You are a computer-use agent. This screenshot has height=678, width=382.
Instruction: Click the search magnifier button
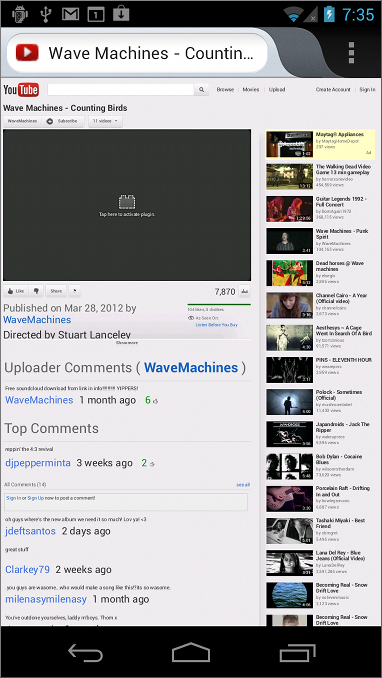click(x=201, y=90)
